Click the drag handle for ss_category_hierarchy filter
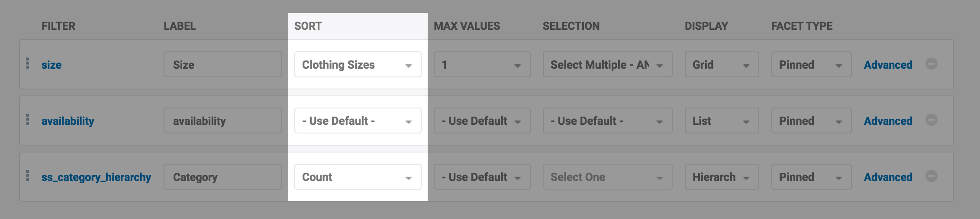This screenshot has width=980, height=219. point(28,175)
